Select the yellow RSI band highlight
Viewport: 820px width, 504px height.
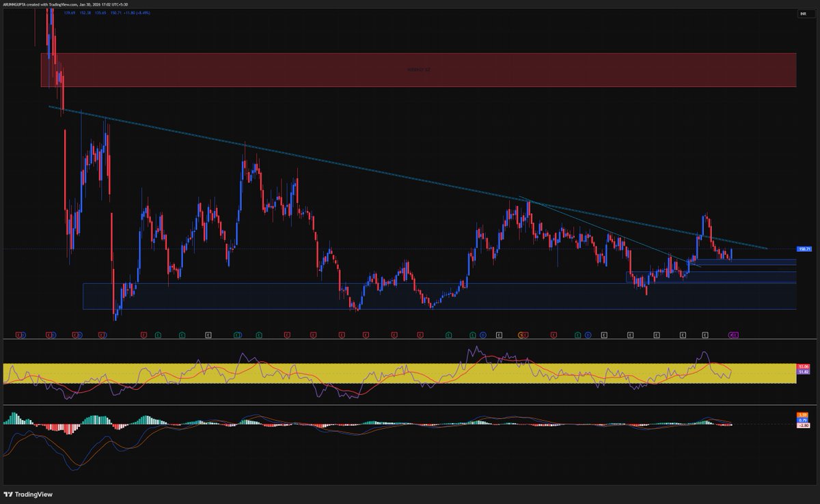(x=400, y=373)
